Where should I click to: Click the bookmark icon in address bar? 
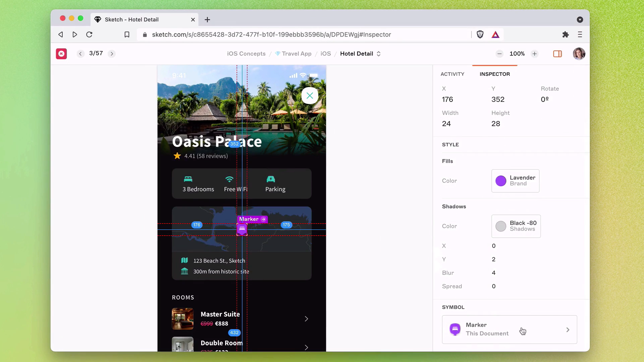[127, 35]
